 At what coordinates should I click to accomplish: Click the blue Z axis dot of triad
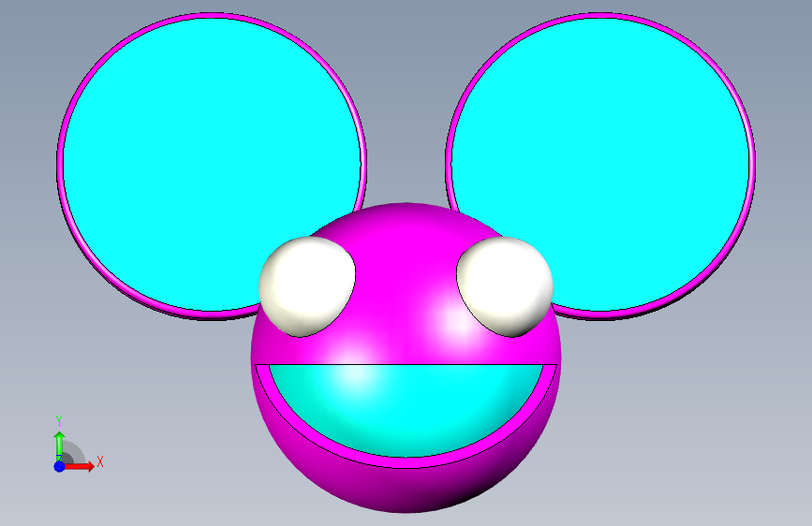pos(60,466)
